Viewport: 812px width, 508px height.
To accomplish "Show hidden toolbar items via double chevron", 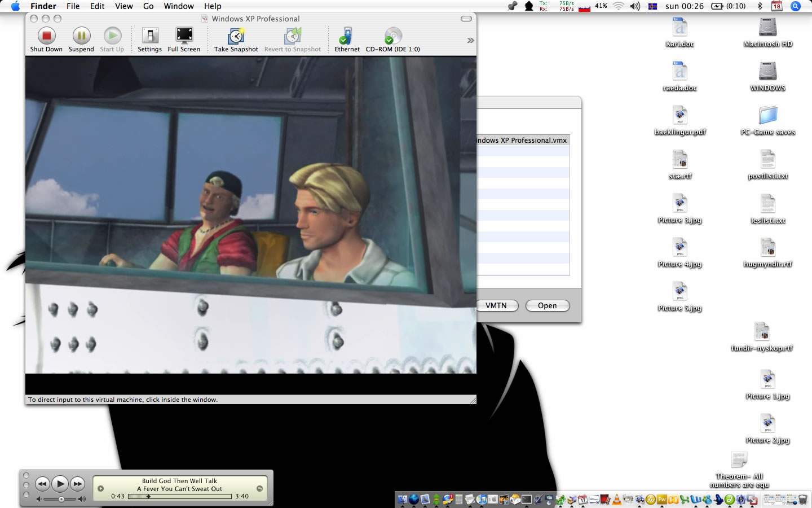I will [x=470, y=40].
